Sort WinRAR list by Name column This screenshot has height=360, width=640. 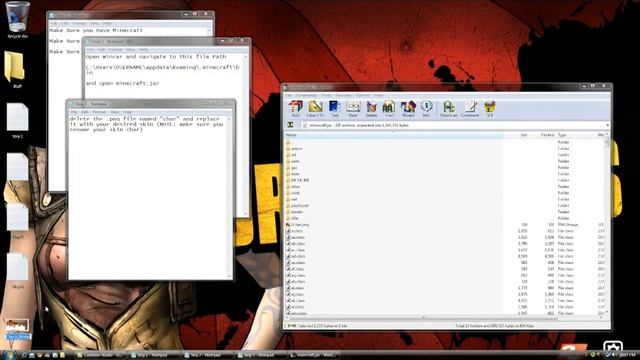point(393,135)
